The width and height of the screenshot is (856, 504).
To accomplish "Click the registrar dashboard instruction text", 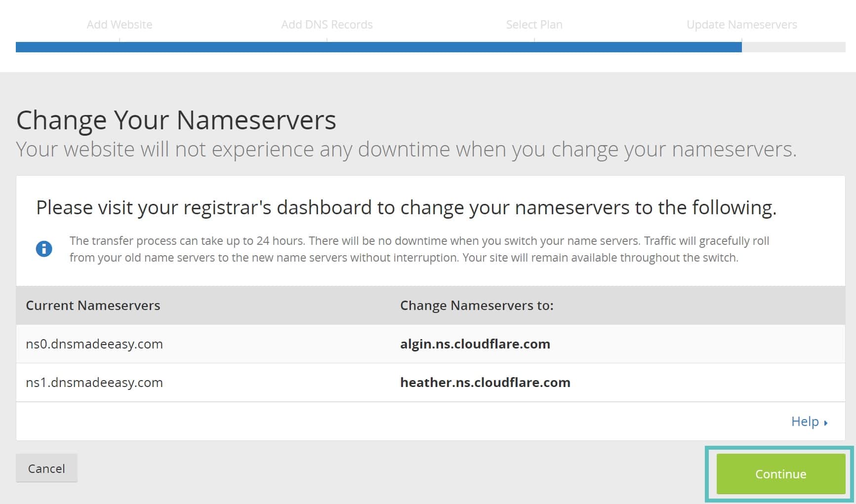I will (406, 208).
